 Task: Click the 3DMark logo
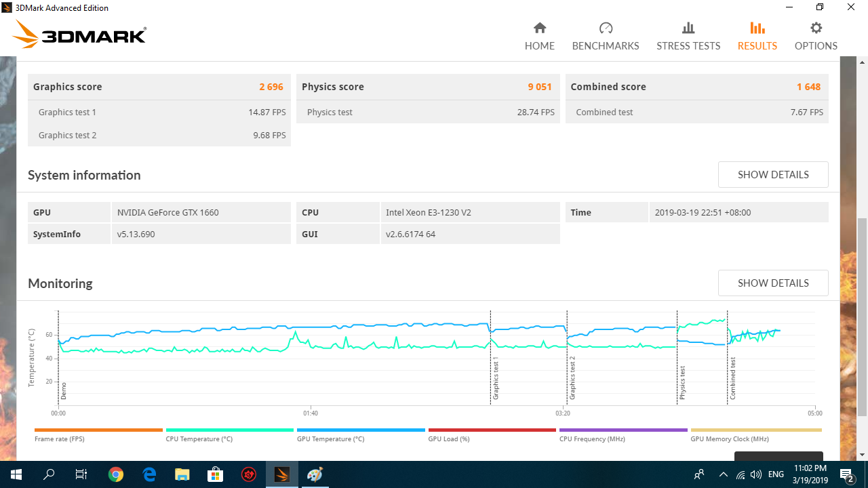[79, 35]
